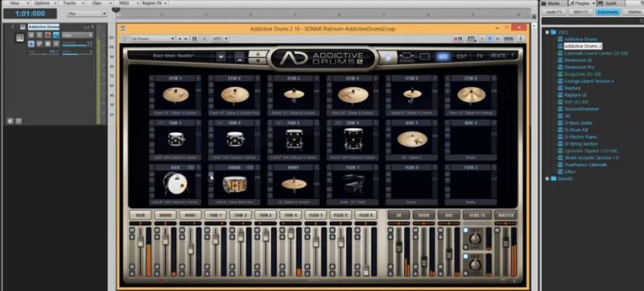Screen dimensions: 644x291
Task: Expand the DirectX folder in the browser
Action: pyautogui.click(x=547, y=178)
